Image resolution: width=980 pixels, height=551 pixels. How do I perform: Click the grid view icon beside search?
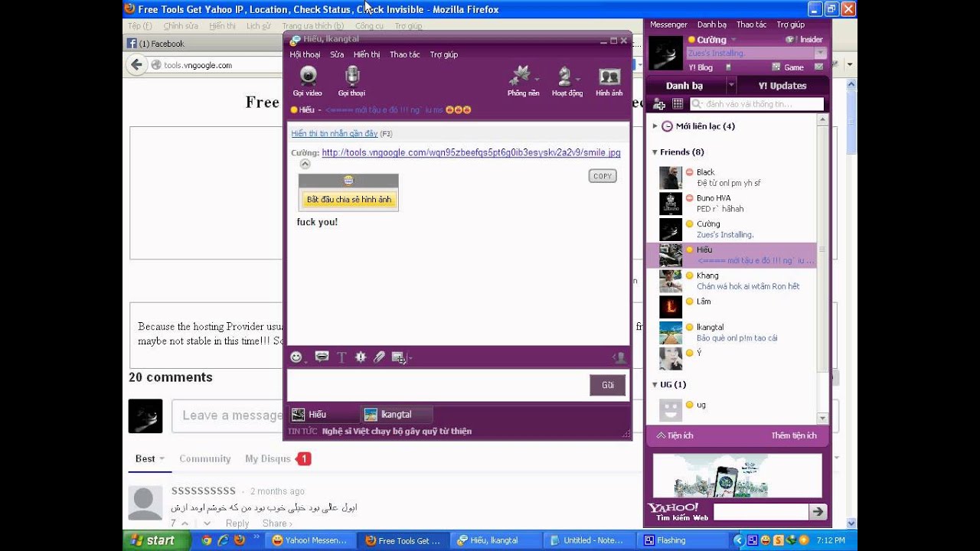click(678, 104)
